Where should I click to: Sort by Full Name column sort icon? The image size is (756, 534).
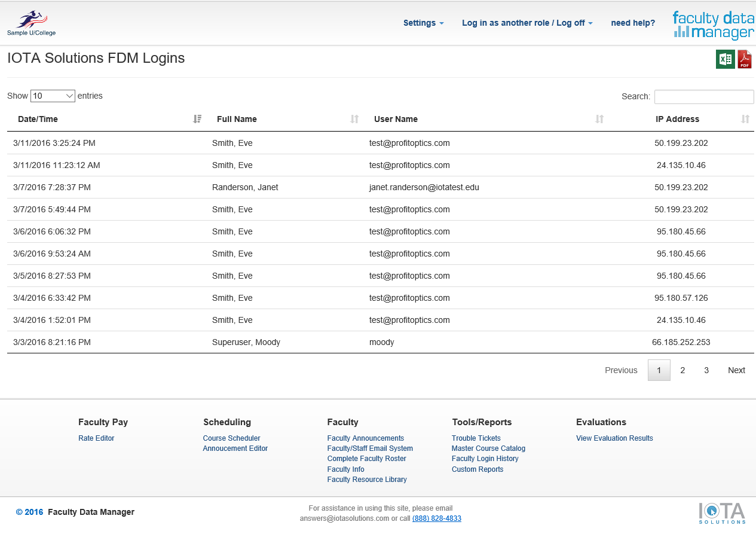[x=354, y=119]
